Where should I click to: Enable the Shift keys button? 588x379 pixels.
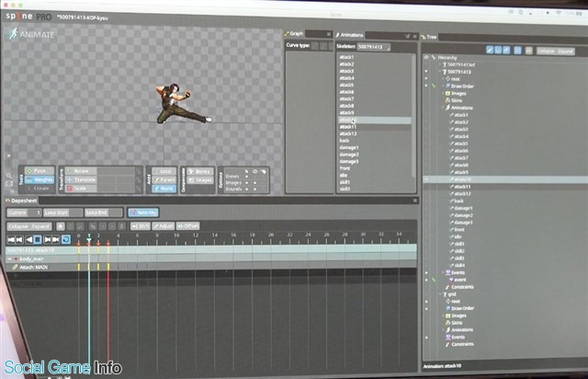click(141, 226)
